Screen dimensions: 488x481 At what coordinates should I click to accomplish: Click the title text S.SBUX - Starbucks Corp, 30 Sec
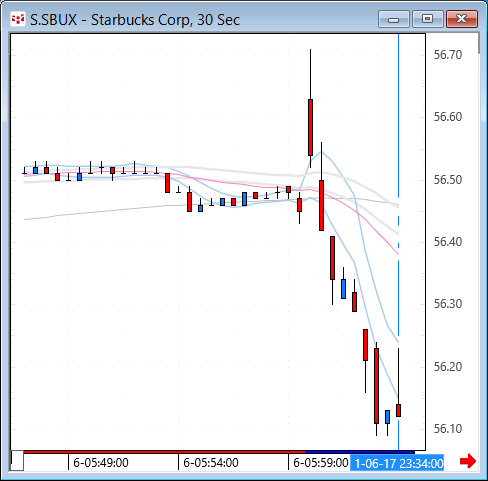click(x=135, y=20)
